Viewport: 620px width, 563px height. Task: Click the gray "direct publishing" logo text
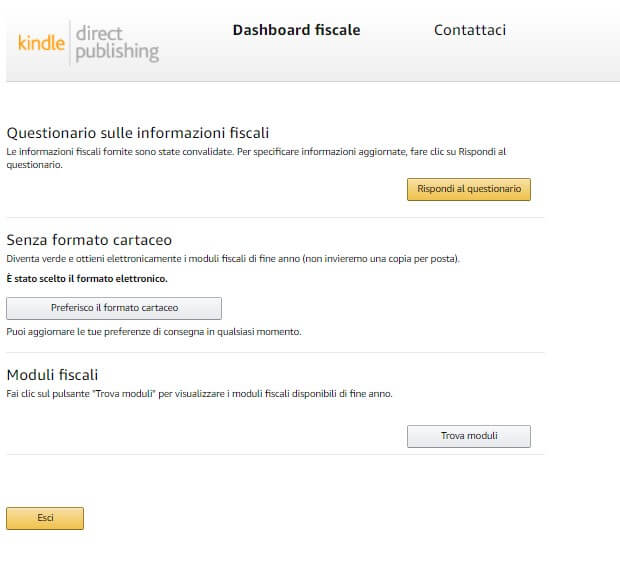117,42
